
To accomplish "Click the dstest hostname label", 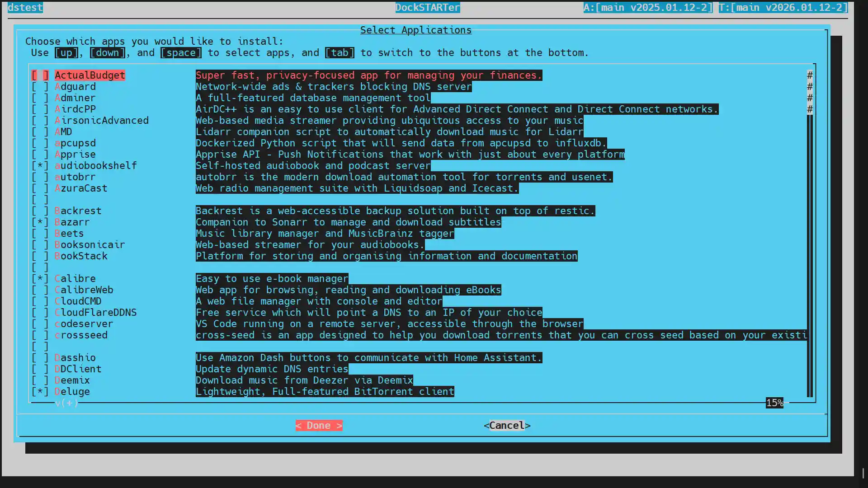I will pyautogui.click(x=25, y=8).
